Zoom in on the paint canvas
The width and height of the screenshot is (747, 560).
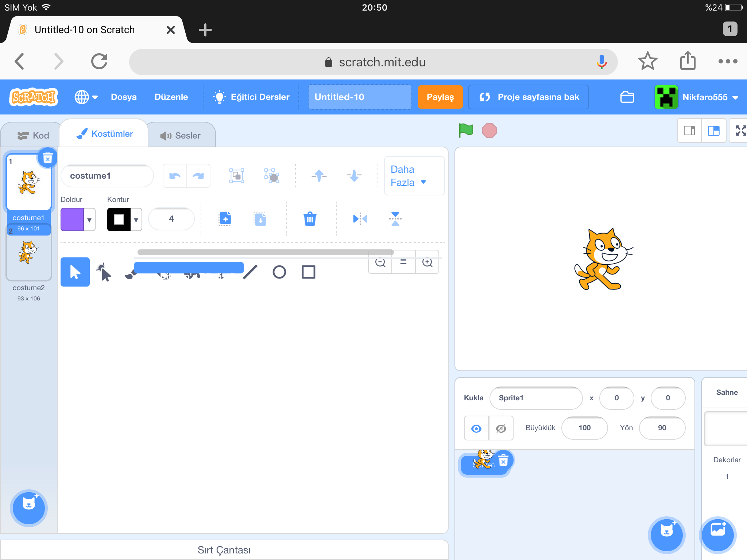tap(427, 263)
